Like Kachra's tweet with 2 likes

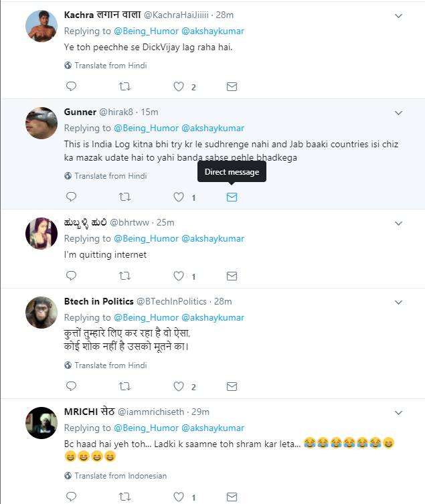[179, 86]
